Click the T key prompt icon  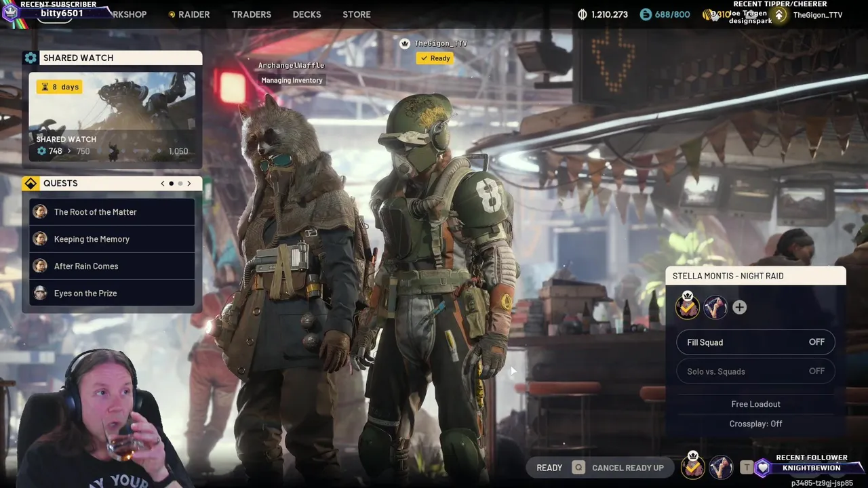746,467
